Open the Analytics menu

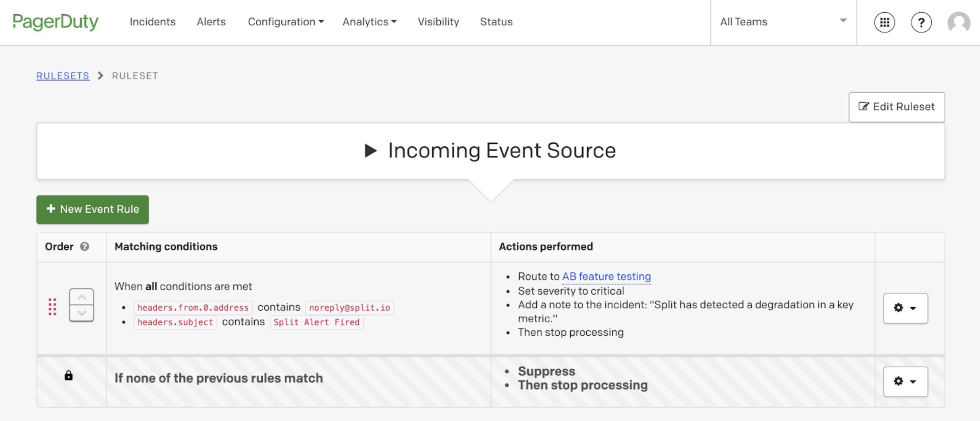click(x=369, y=22)
